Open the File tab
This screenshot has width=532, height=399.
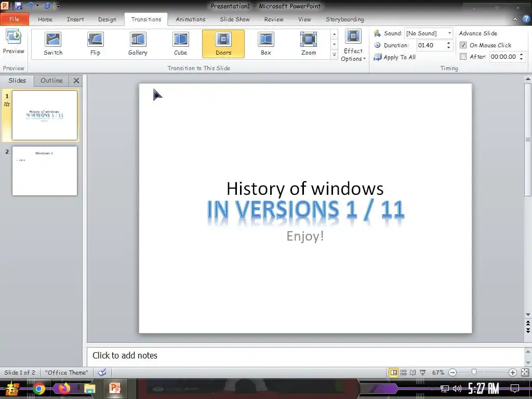14,19
